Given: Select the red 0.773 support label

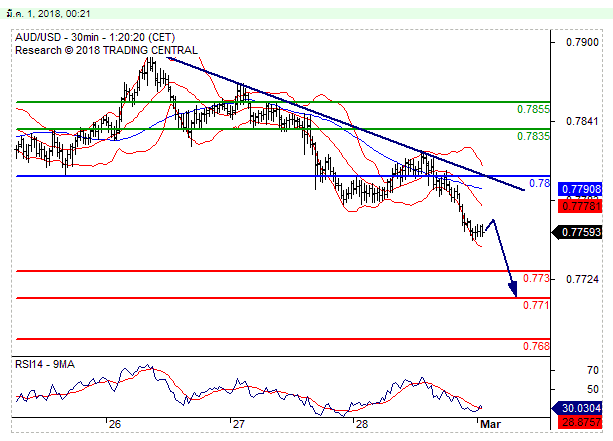Looking at the screenshot, I should click(x=536, y=278).
